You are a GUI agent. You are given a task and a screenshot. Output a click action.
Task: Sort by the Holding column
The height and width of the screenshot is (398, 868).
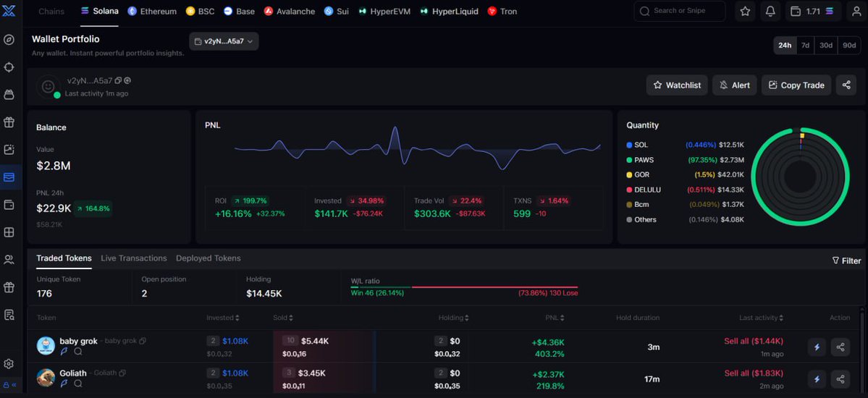tap(455, 318)
